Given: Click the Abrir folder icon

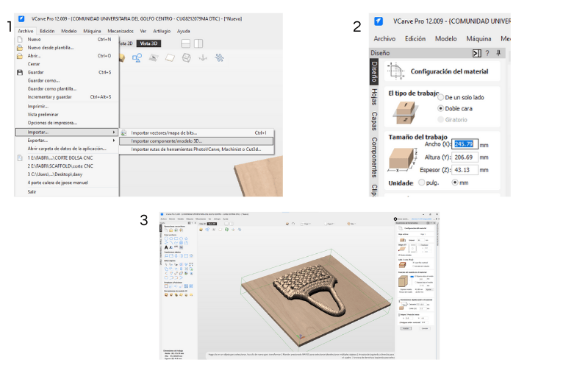Looking at the screenshot, I should click(x=20, y=56).
